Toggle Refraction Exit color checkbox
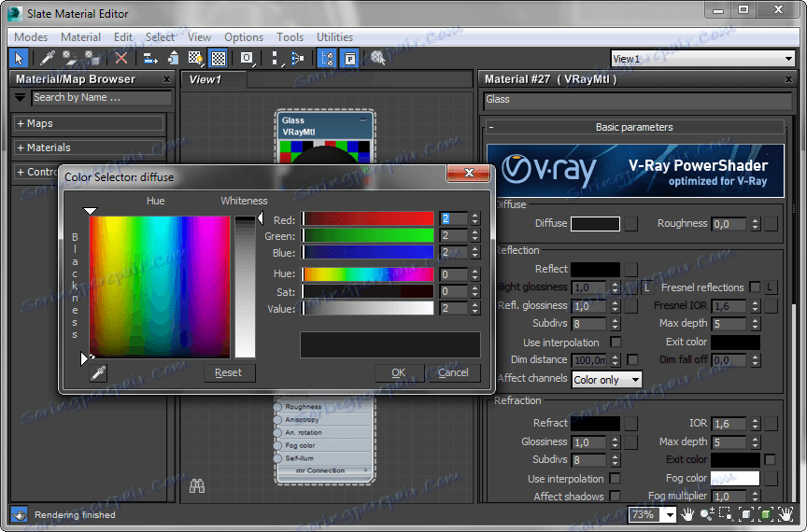 (771, 459)
